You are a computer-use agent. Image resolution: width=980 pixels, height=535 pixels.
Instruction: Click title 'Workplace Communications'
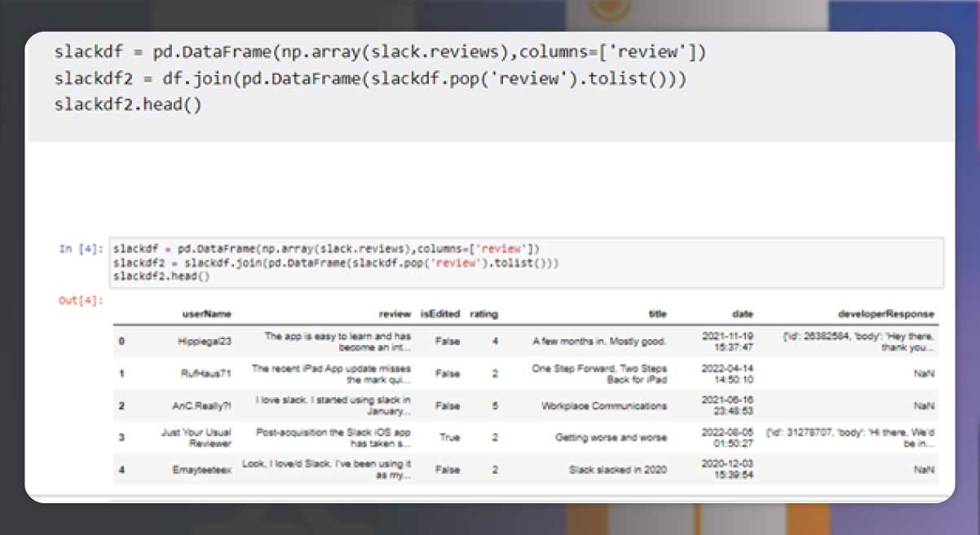pyautogui.click(x=604, y=405)
